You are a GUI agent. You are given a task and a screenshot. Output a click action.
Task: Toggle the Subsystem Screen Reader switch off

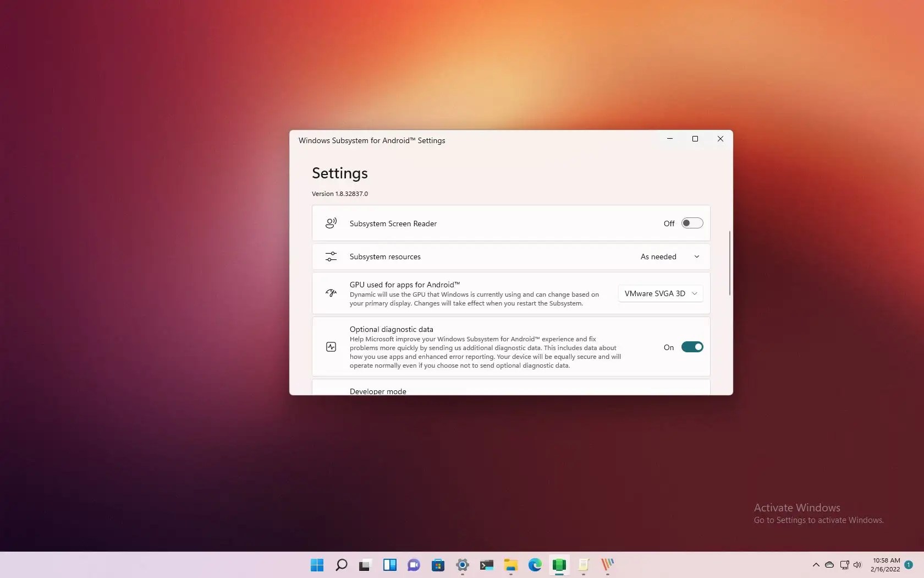tap(691, 223)
